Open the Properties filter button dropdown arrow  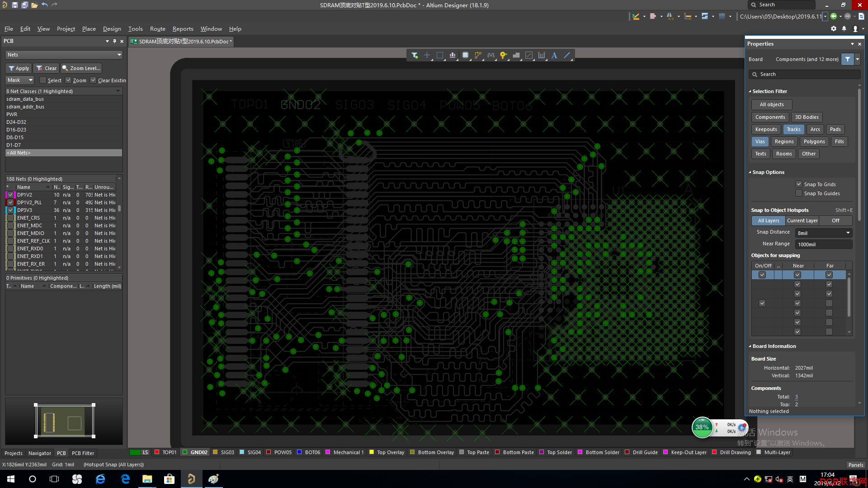click(x=857, y=59)
